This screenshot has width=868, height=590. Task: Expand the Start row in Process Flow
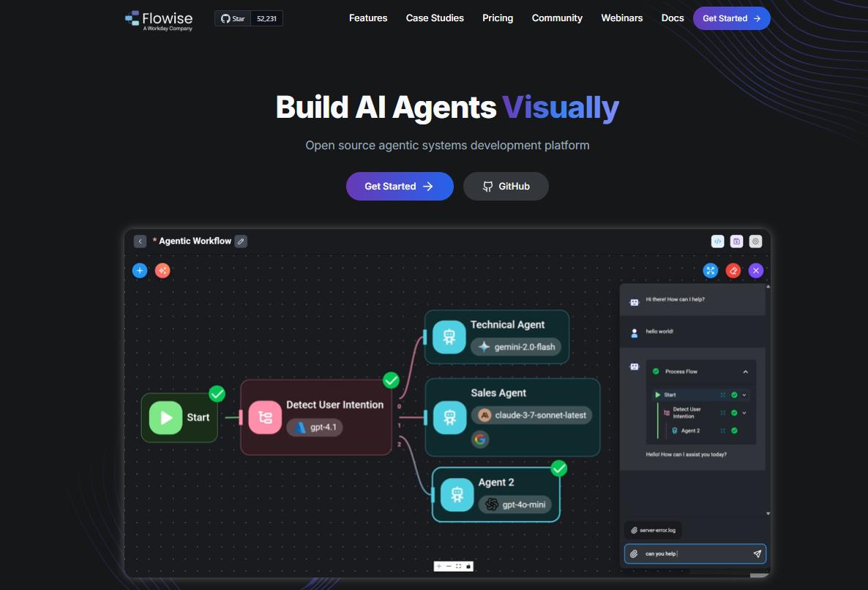point(744,395)
